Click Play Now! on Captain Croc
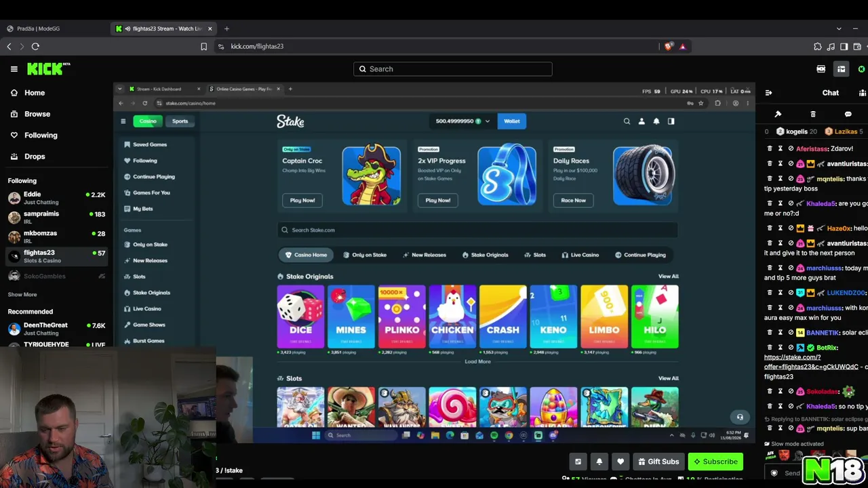 click(x=302, y=200)
